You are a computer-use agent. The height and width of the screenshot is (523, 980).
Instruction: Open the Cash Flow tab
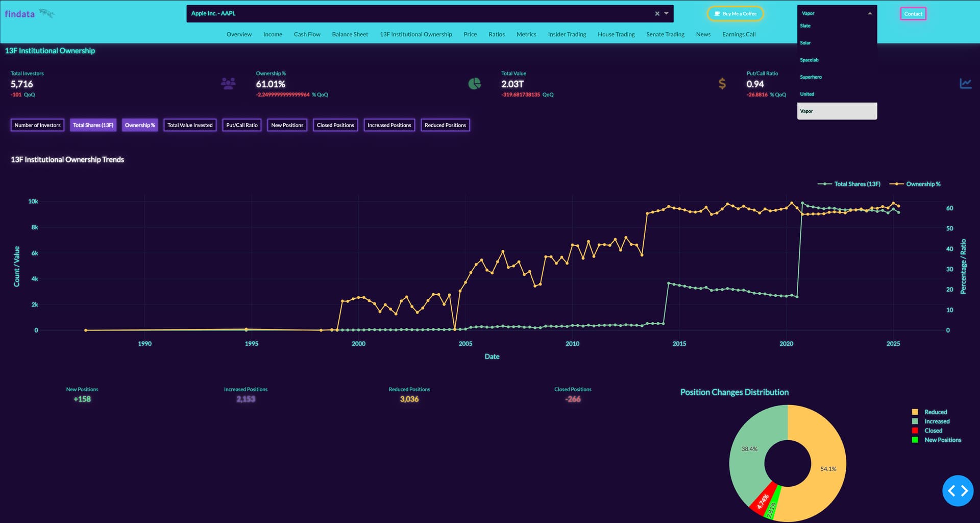click(x=307, y=34)
